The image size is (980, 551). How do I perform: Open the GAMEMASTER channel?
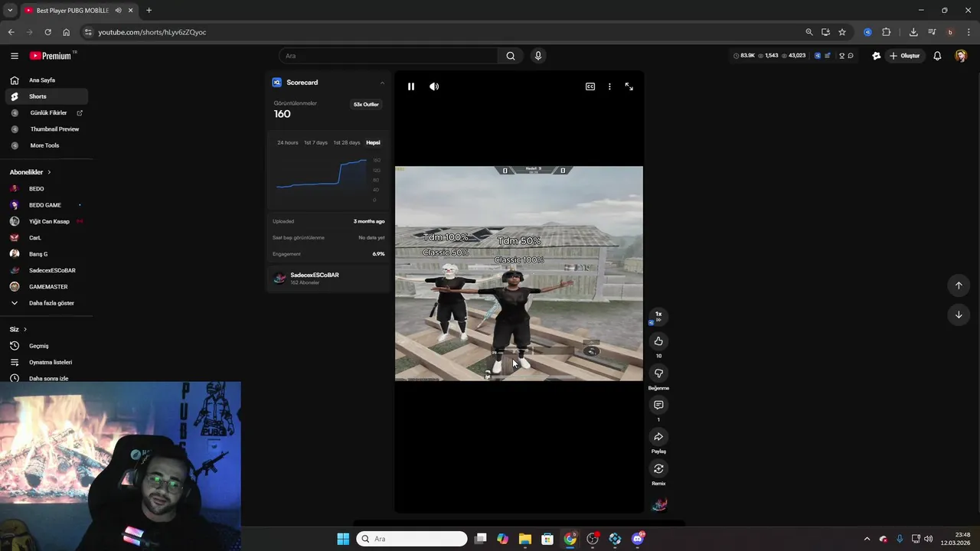47,287
